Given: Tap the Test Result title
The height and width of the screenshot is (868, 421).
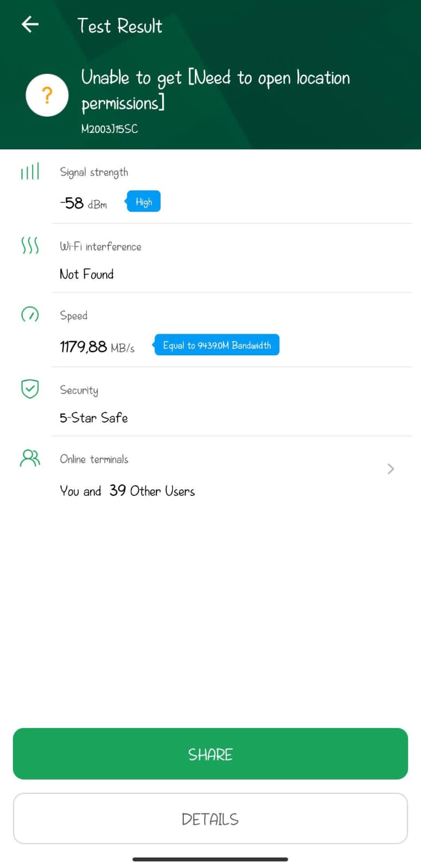Looking at the screenshot, I should tap(119, 25).
